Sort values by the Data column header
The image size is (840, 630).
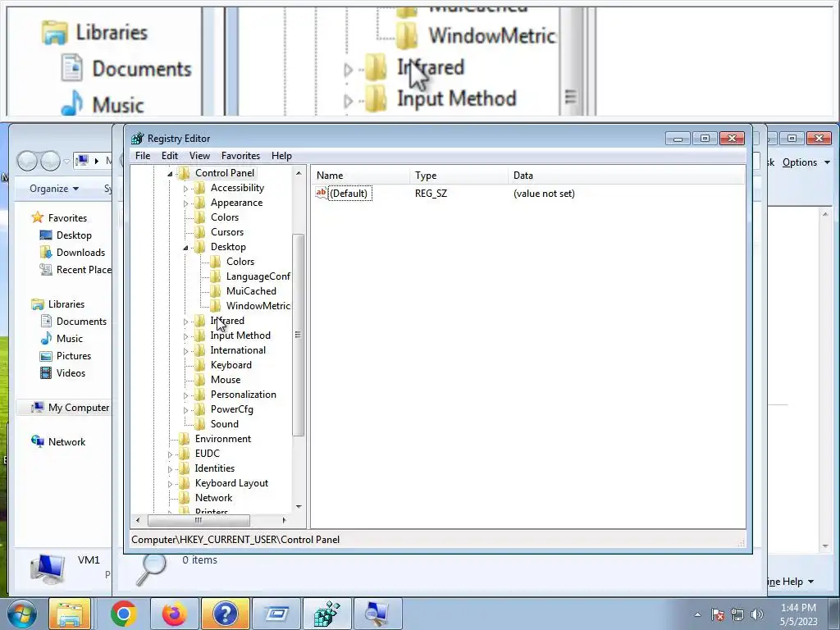[626, 176]
